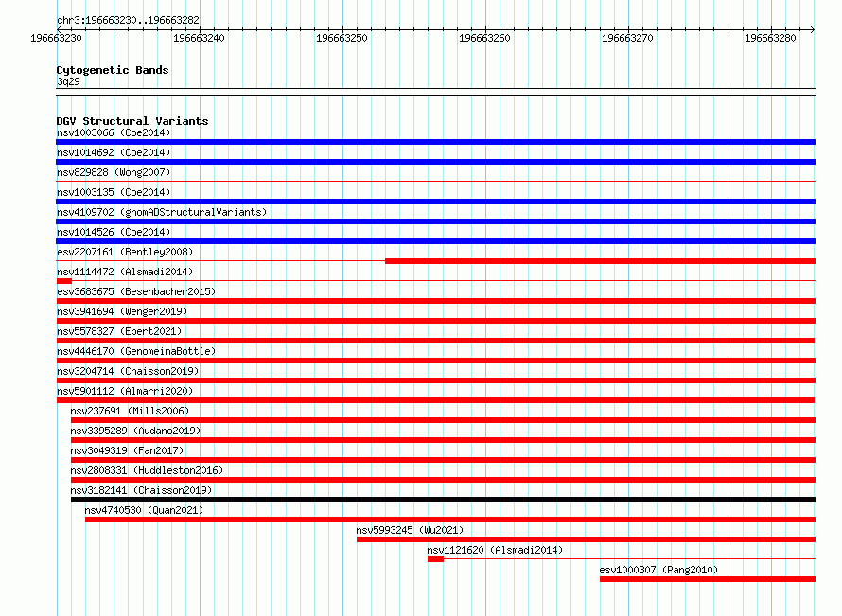Click the blue bar under nsv4109702

[x=435, y=221]
